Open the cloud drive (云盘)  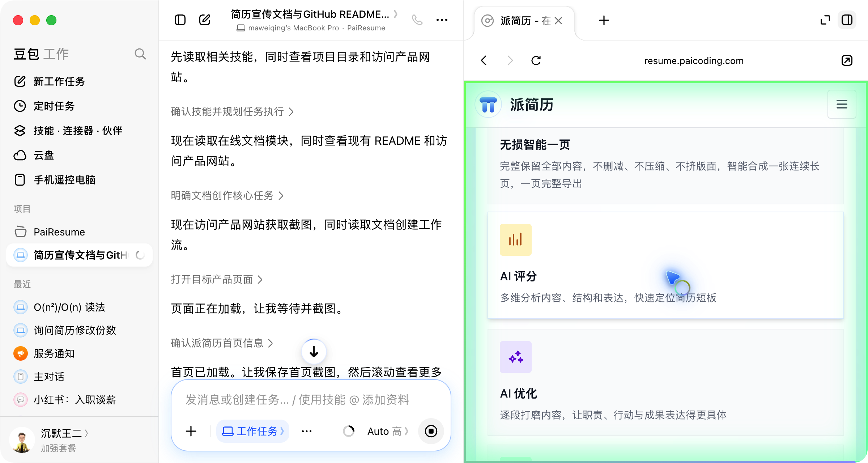34,155
